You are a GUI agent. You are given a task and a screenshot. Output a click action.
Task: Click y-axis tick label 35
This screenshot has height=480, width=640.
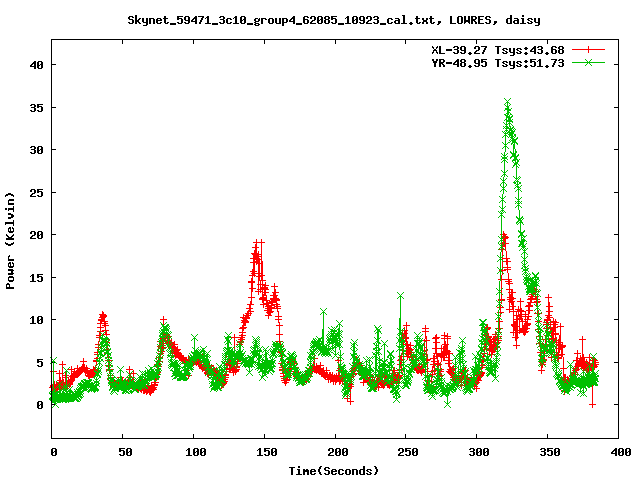[36, 108]
